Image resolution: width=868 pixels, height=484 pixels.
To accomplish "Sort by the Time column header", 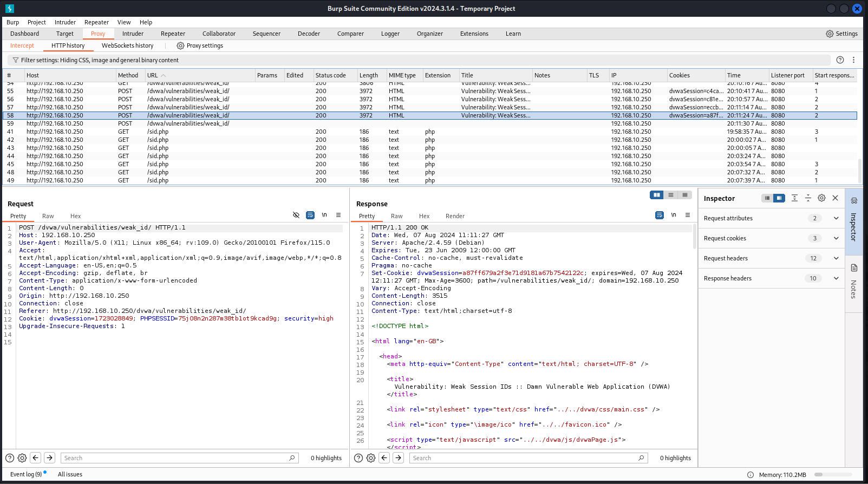I will pos(747,75).
